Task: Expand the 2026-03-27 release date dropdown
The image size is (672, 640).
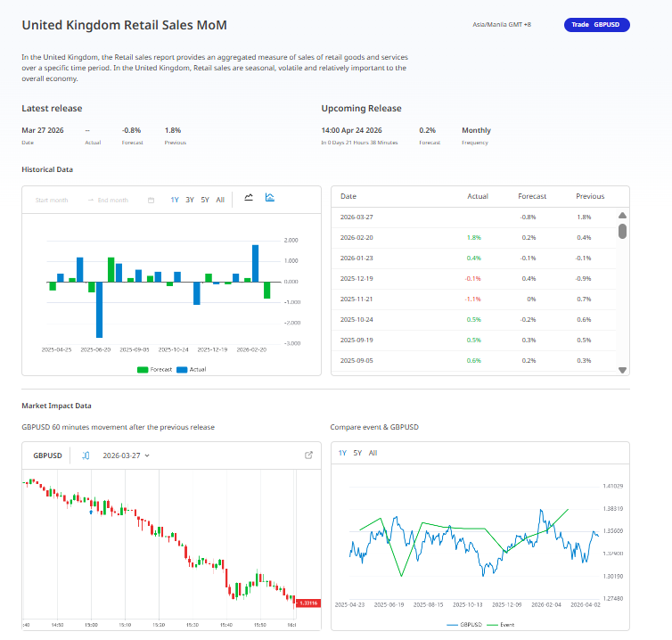Action: point(126,455)
